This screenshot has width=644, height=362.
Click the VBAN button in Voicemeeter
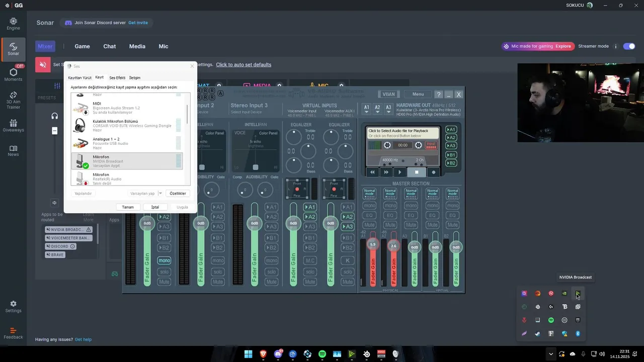click(x=388, y=94)
